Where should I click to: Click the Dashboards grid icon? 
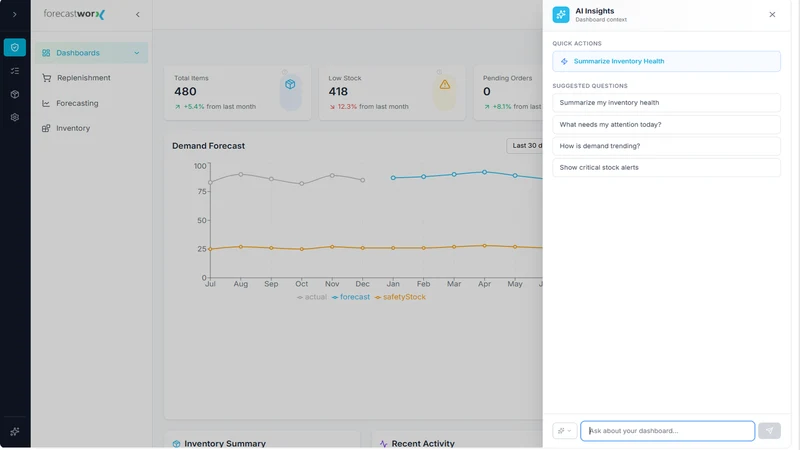[x=46, y=53]
